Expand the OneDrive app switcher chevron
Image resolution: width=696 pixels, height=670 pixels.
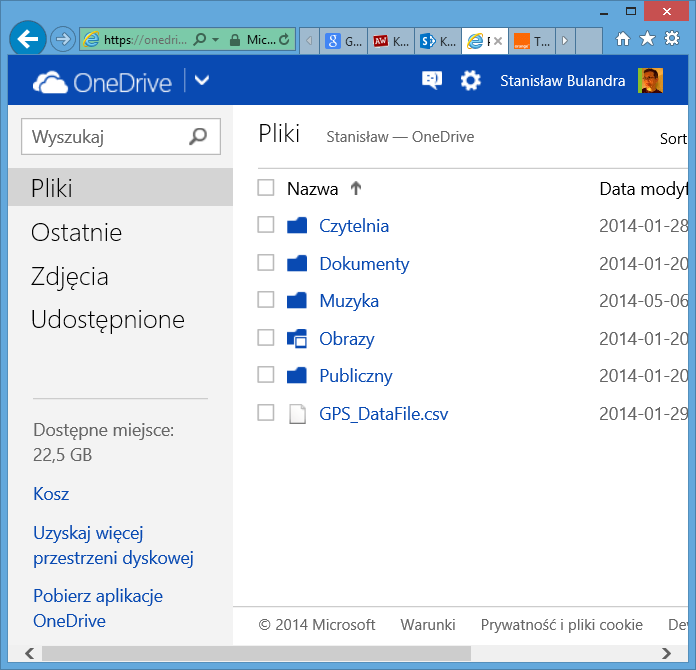202,81
